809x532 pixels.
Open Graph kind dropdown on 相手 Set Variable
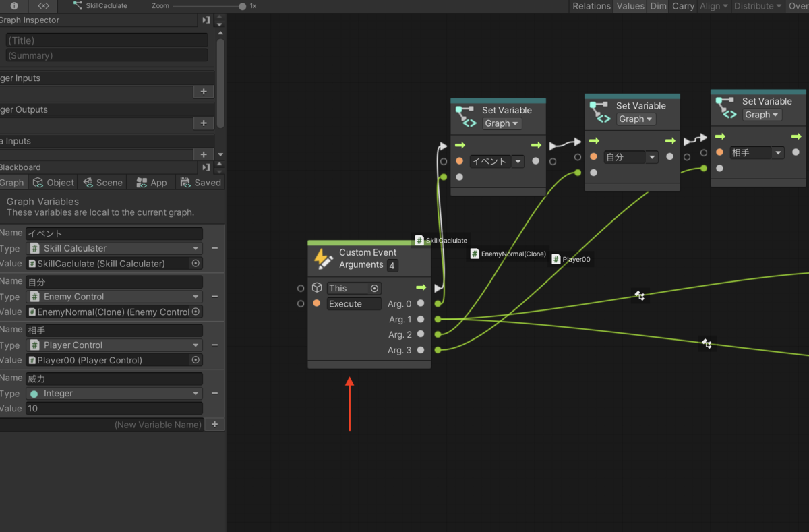(762, 115)
